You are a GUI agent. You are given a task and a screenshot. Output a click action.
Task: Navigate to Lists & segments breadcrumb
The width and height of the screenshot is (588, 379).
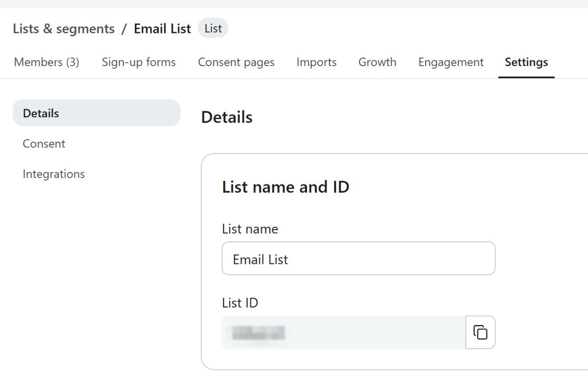(64, 29)
